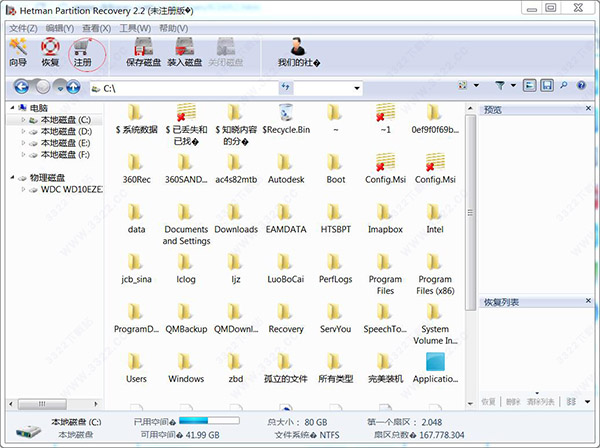Open the recovery list options dropdown
This screenshot has height=448, width=600.
tap(587, 402)
